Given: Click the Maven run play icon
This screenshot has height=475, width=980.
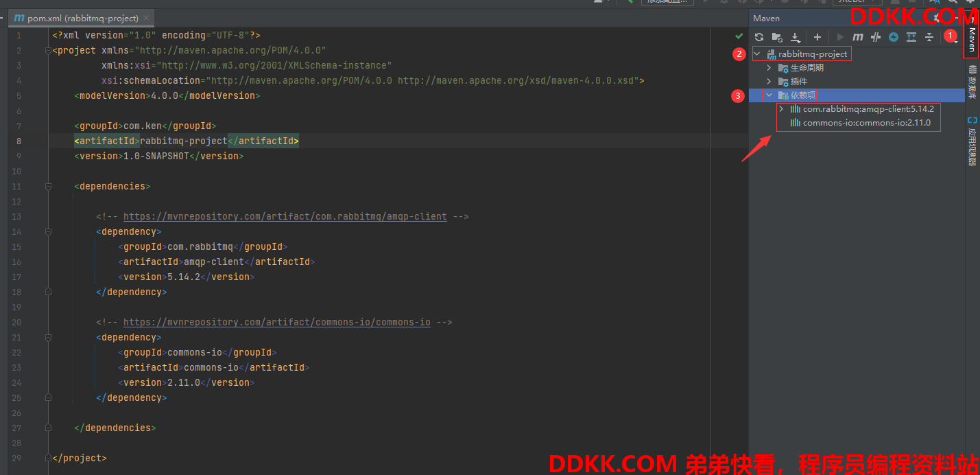Looking at the screenshot, I should pyautogui.click(x=840, y=37).
